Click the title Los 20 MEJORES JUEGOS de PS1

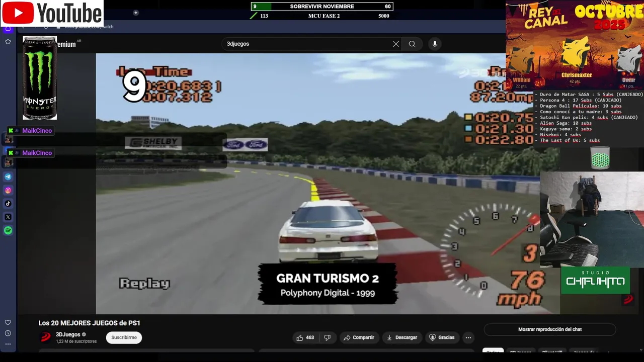(x=90, y=323)
